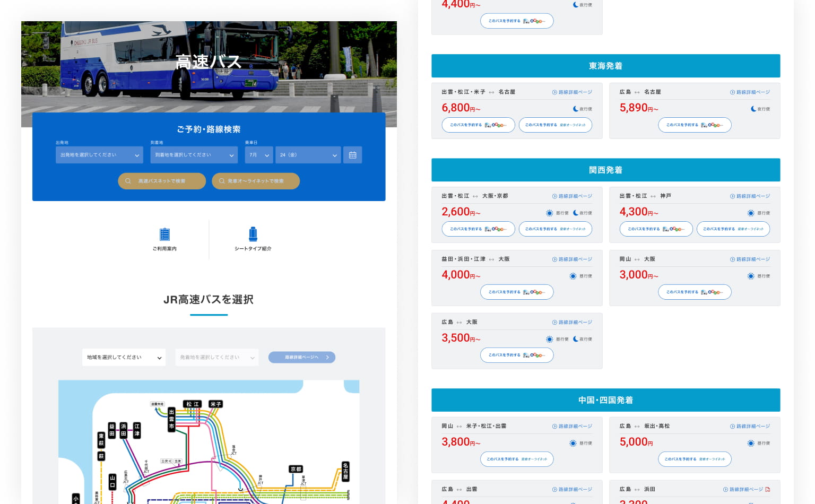Click daytime sun icon on 岡山–大阪 card
815x504 pixels.
[x=751, y=276]
